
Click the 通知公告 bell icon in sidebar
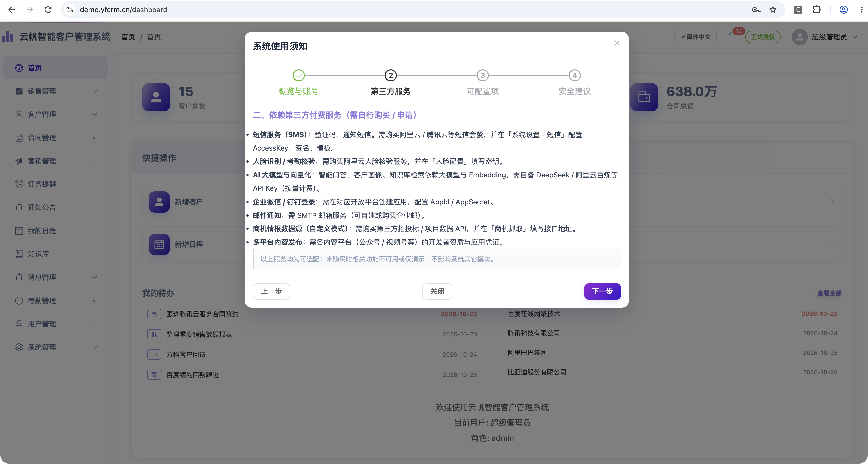coord(19,207)
